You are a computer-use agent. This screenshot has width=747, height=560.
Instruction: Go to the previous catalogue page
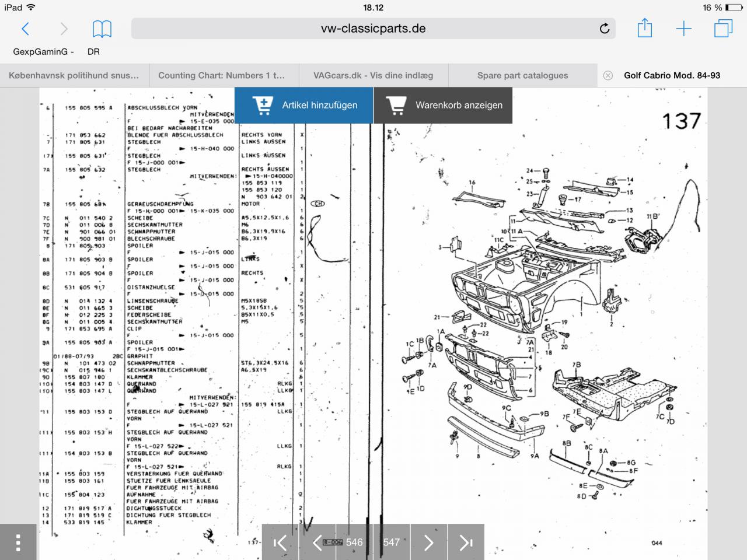click(x=317, y=542)
